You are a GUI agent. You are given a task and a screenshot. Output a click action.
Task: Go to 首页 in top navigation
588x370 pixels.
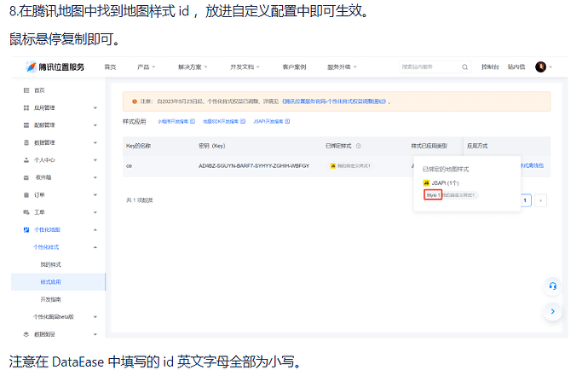110,67
